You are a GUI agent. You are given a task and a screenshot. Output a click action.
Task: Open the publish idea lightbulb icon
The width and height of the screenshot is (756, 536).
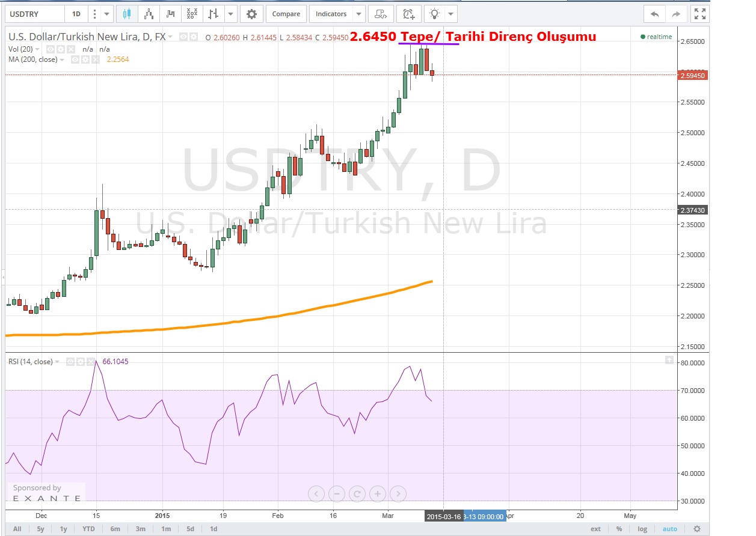(x=434, y=14)
